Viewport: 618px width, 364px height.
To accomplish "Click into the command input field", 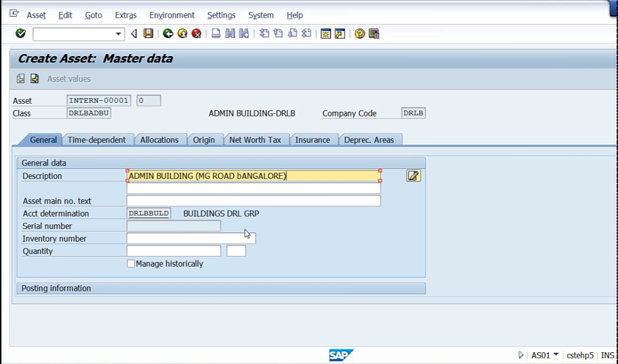I will 74,34.
